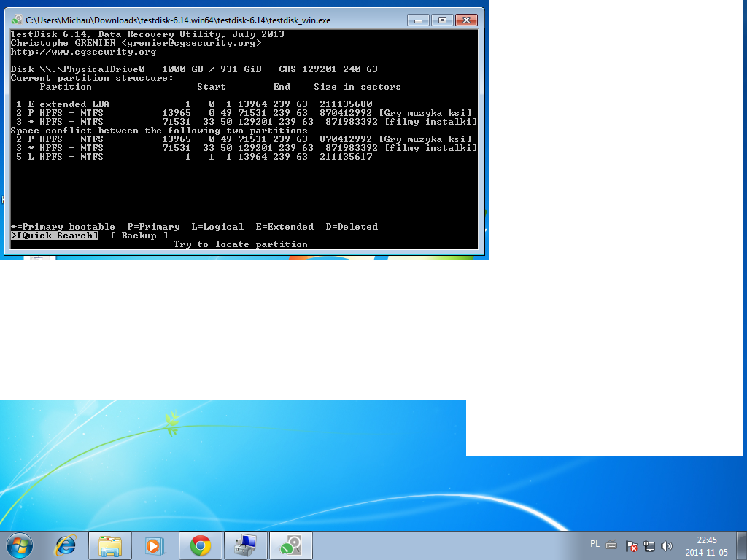
Task: Choose the Backup option in TestDisk
Action: (x=139, y=236)
